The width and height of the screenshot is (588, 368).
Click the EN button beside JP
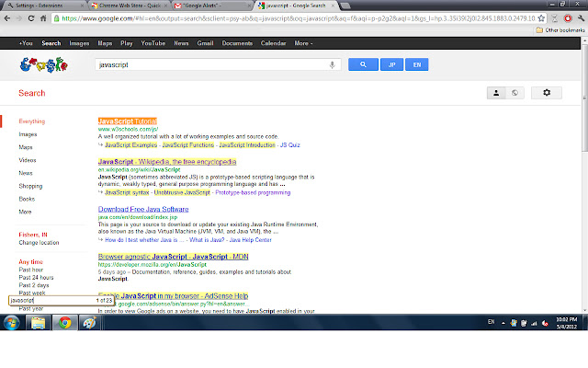416,64
